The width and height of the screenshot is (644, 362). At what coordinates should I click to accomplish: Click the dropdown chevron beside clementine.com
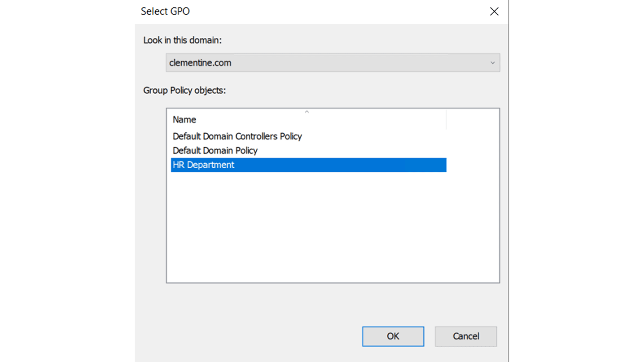[492, 63]
